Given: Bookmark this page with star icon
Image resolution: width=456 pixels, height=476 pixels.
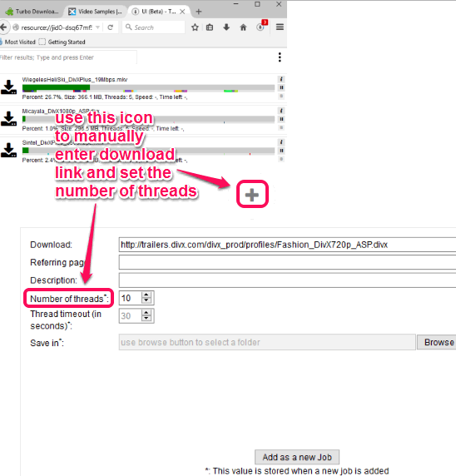Looking at the screenshot, I should pos(195,27).
